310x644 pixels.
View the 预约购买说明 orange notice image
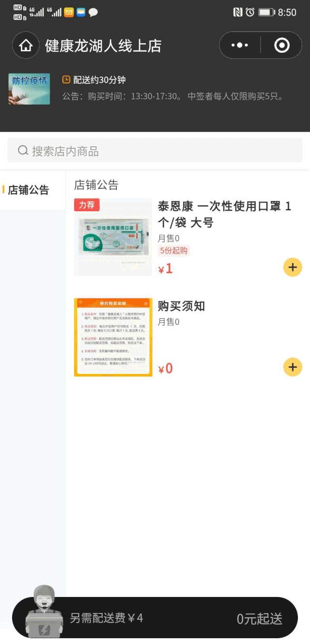point(113,337)
